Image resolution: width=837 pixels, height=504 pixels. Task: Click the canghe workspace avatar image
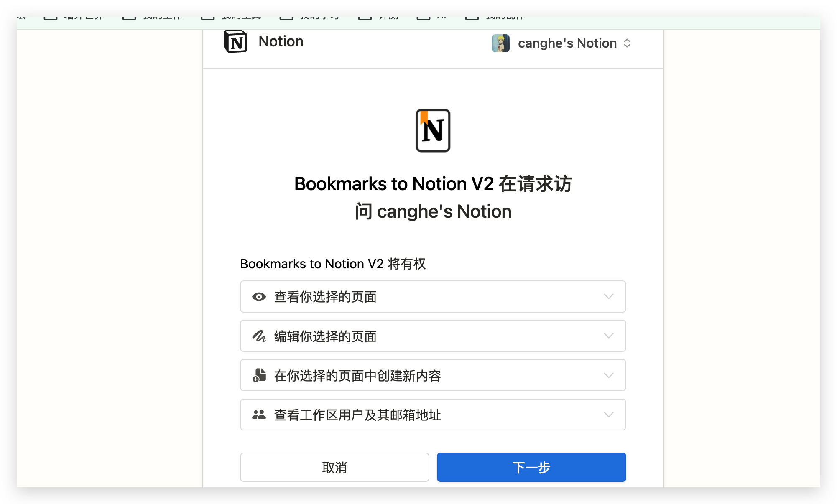coord(500,43)
